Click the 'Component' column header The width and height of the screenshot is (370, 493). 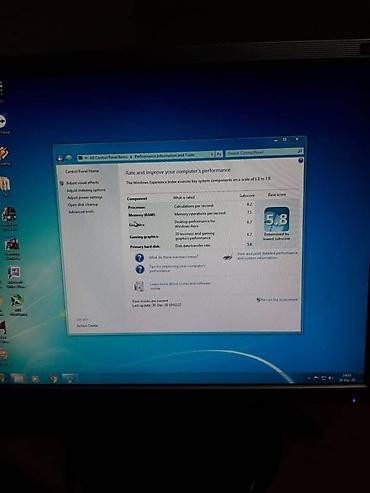[137, 199]
